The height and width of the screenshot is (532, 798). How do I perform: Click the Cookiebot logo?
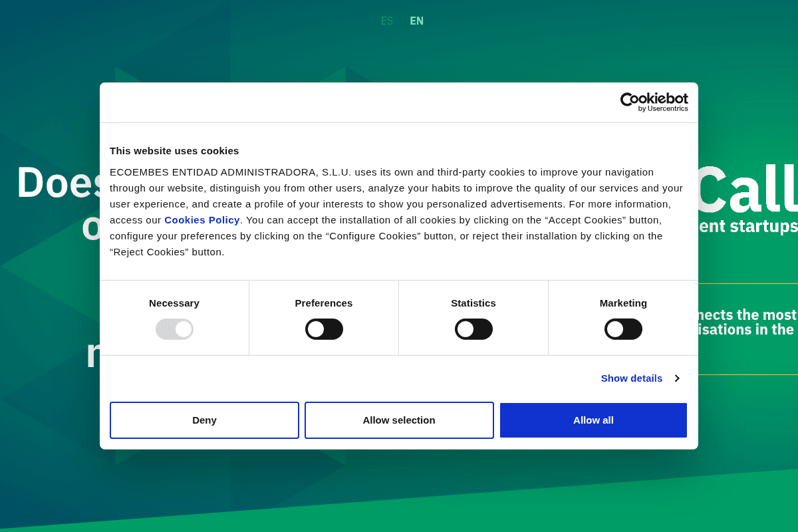click(654, 100)
